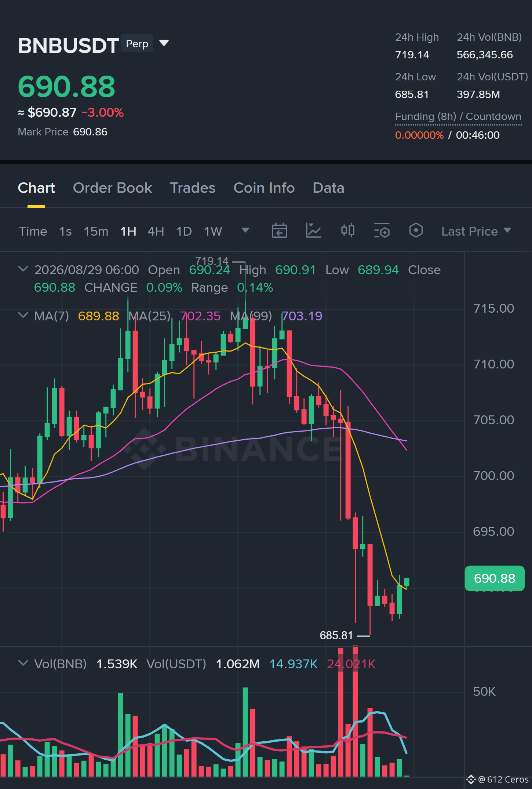Click the 2026/08/29 06:00 candle timestamp
The height and width of the screenshot is (789, 532).
click(x=87, y=270)
